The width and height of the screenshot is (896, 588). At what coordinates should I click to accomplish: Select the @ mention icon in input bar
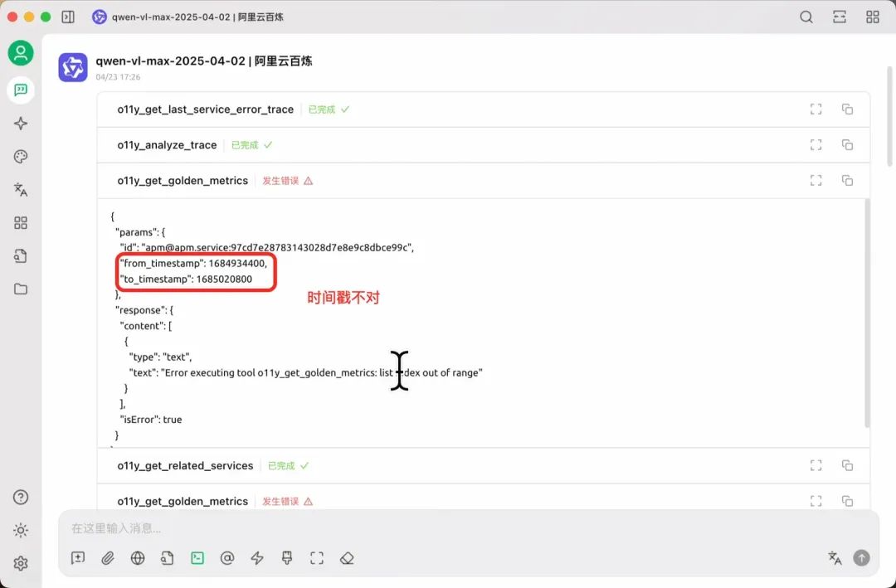pos(227,558)
